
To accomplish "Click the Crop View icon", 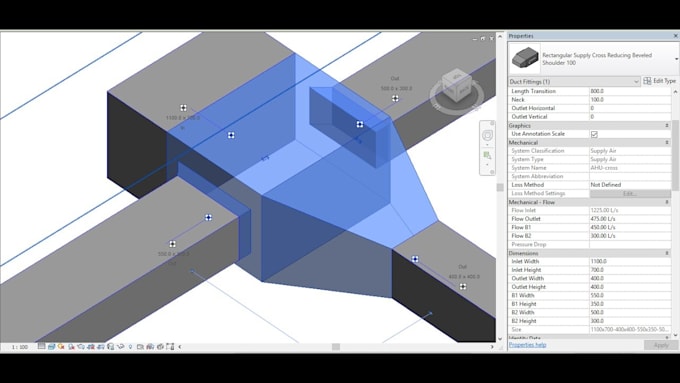I will coord(91,347).
